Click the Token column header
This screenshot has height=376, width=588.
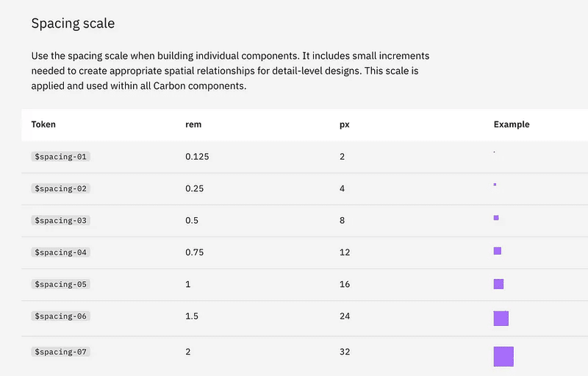point(43,124)
